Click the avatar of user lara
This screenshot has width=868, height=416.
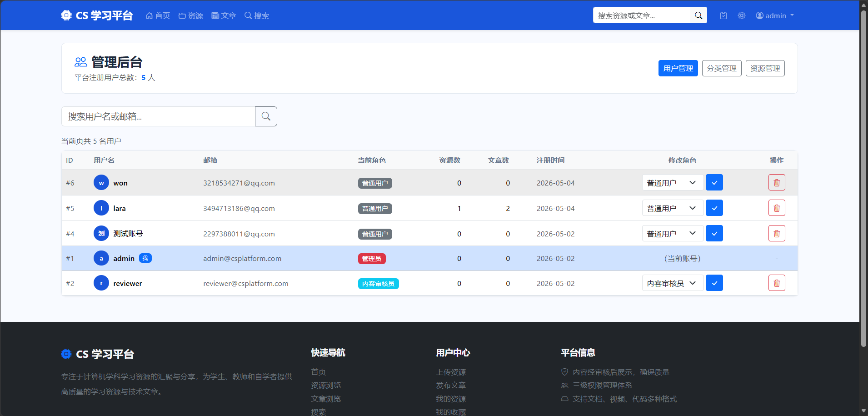click(x=101, y=208)
